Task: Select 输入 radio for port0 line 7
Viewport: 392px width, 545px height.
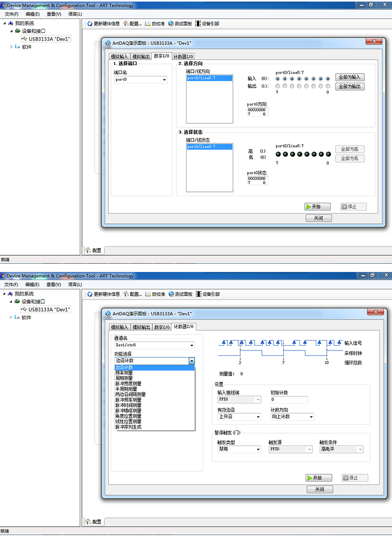Action: (x=277, y=78)
